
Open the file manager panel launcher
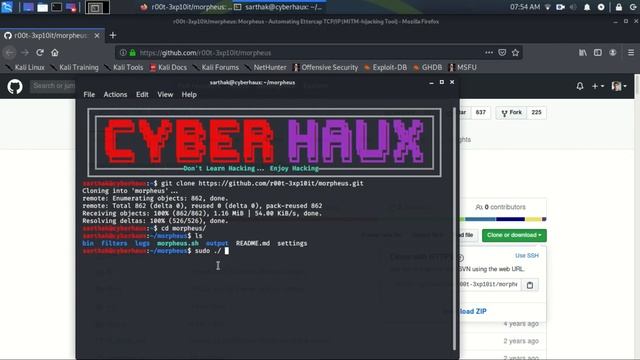point(42,7)
